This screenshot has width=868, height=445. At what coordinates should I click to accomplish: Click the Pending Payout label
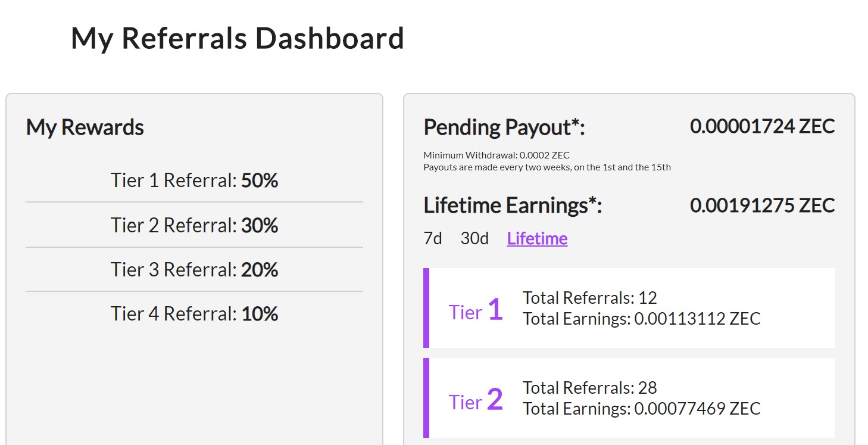tap(504, 127)
